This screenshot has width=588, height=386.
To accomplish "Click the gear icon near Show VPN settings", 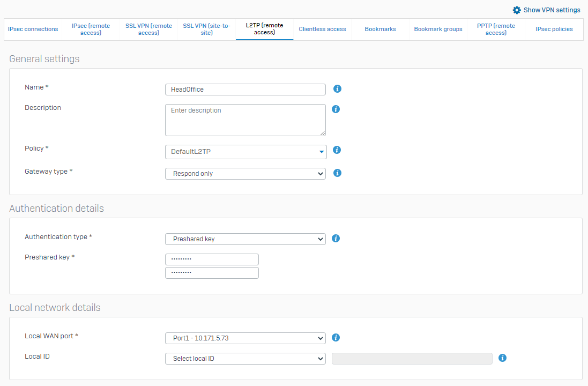I will tap(517, 10).
